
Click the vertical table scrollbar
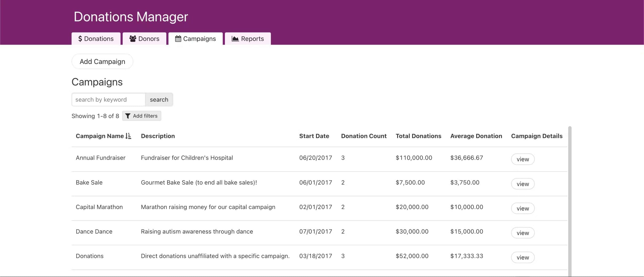point(570,201)
